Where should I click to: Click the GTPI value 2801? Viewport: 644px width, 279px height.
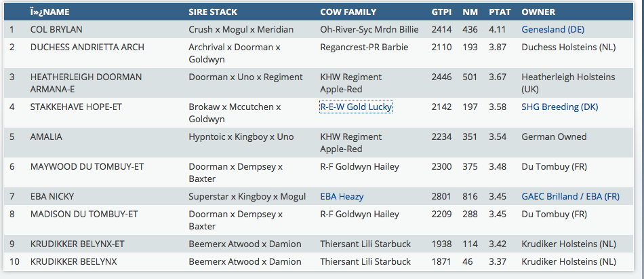[441, 196]
